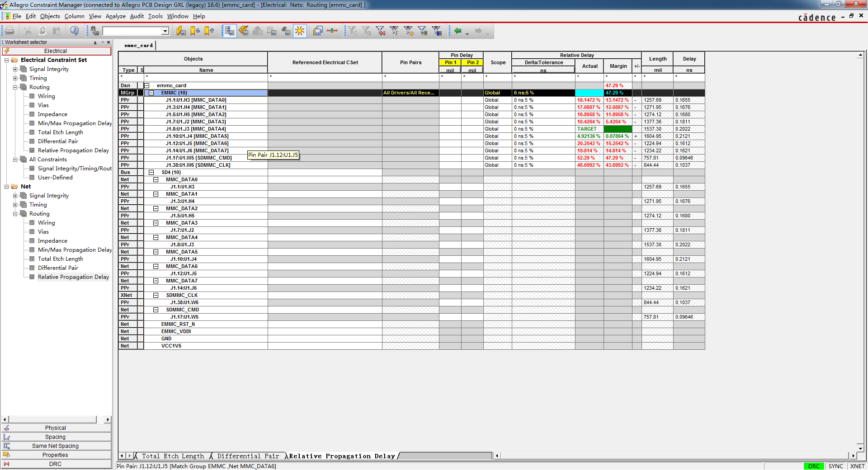Select Min/Max Propagation Delay under Electrical Constraint Set
The width and height of the screenshot is (868, 470).
[x=75, y=123]
